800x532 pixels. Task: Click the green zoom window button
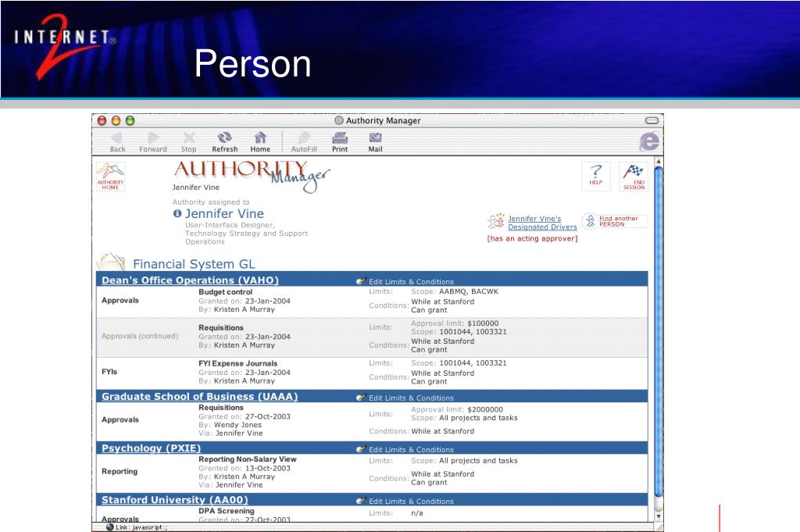coord(130,120)
